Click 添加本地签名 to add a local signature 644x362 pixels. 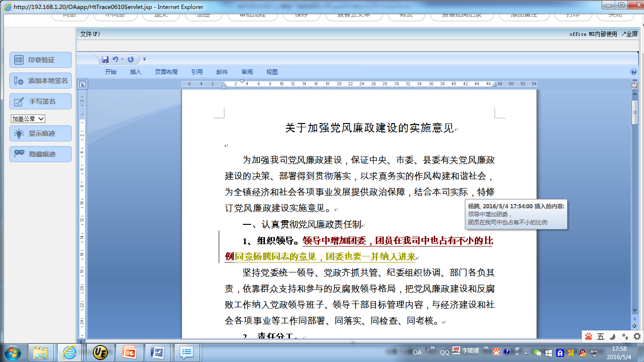pos(40,81)
